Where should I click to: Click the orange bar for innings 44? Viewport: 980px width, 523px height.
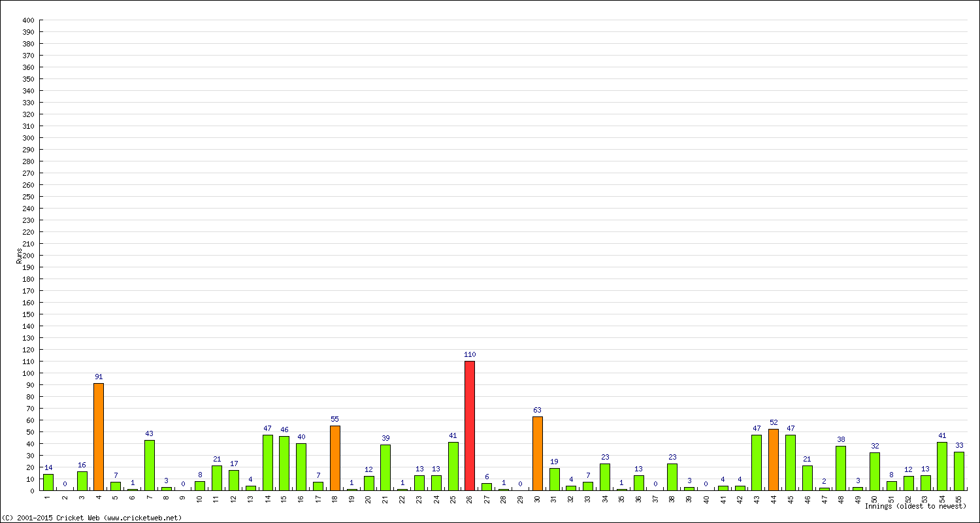774,460
